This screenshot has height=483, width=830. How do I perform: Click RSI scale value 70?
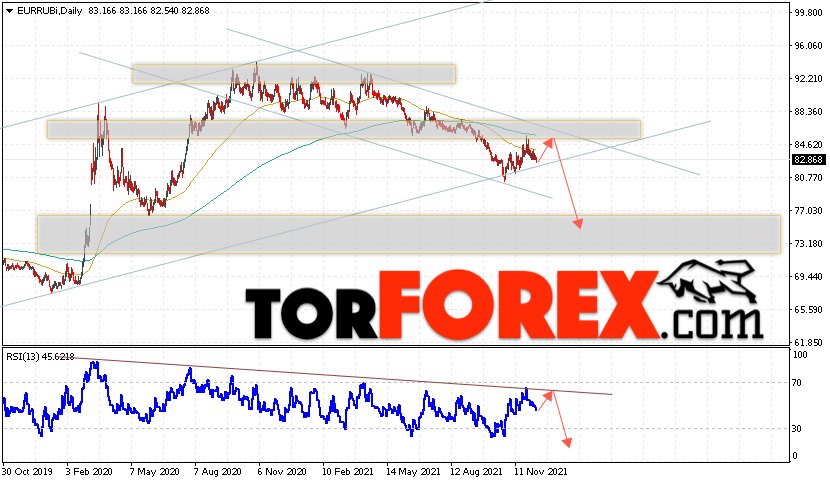(x=797, y=382)
